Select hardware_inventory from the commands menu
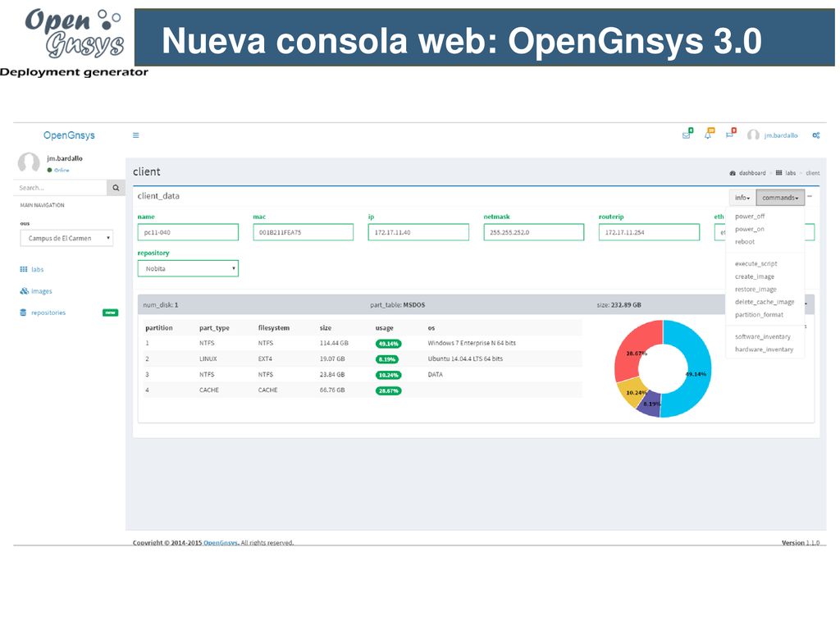 coord(764,349)
